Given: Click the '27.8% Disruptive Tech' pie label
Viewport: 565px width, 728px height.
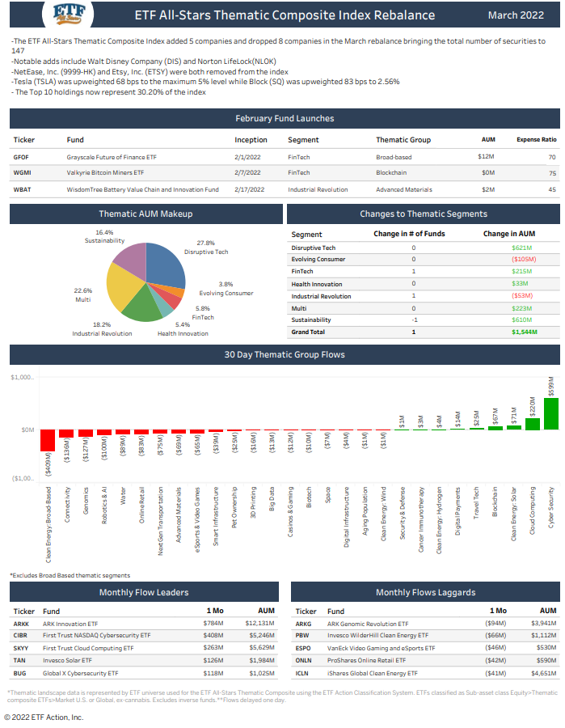Looking at the screenshot, I should (206, 248).
